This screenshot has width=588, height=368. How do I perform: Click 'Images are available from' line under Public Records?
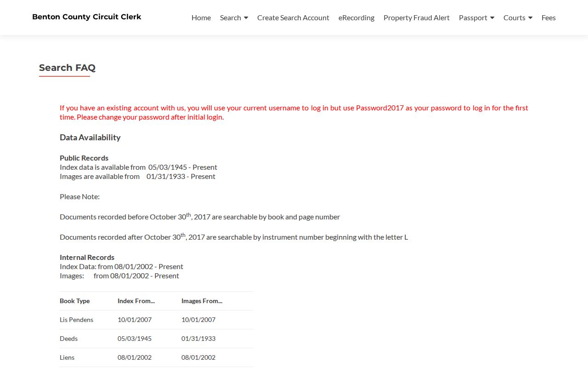[137, 176]
